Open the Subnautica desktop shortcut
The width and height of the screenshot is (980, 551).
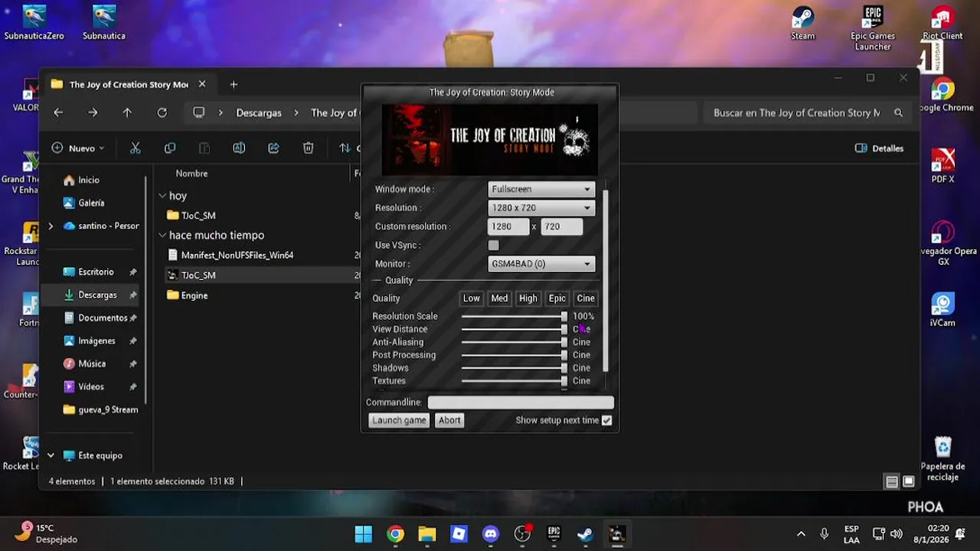[104, 22]
